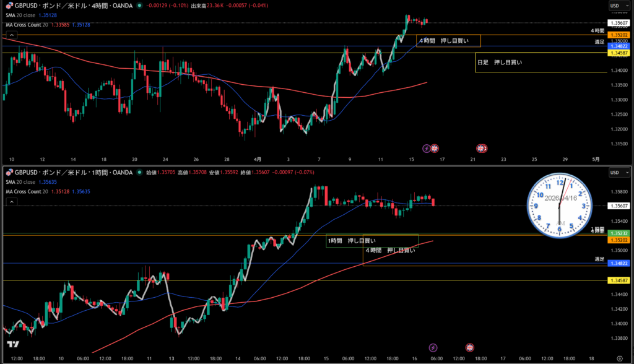
Task: Click the GBPUSD flag symbol icon in upper chart
Action: click(x=9, y=6)
